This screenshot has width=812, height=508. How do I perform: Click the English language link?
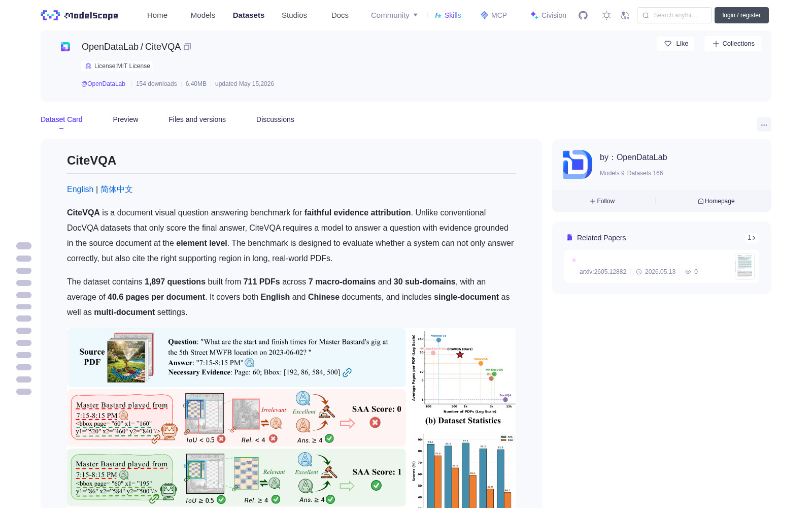point(80,189)
